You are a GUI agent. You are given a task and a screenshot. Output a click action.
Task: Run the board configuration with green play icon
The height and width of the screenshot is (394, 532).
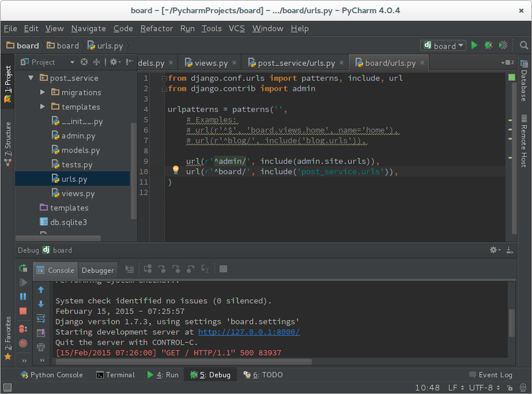click(x=474, y=45)
